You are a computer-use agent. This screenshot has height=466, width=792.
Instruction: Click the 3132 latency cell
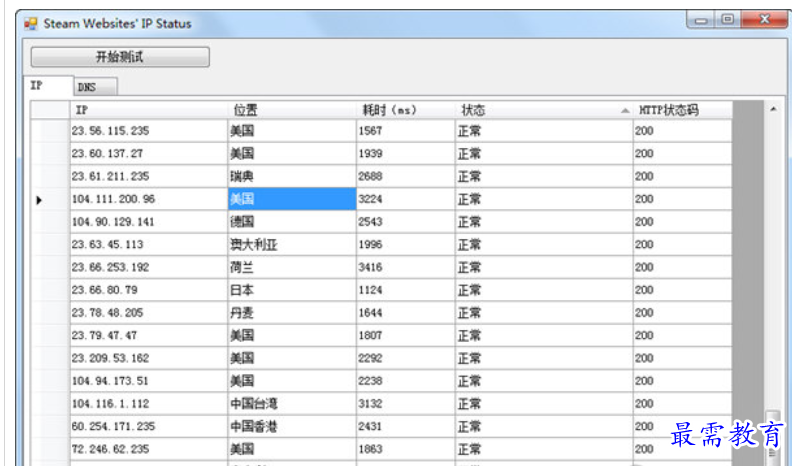tap(406, 403)
